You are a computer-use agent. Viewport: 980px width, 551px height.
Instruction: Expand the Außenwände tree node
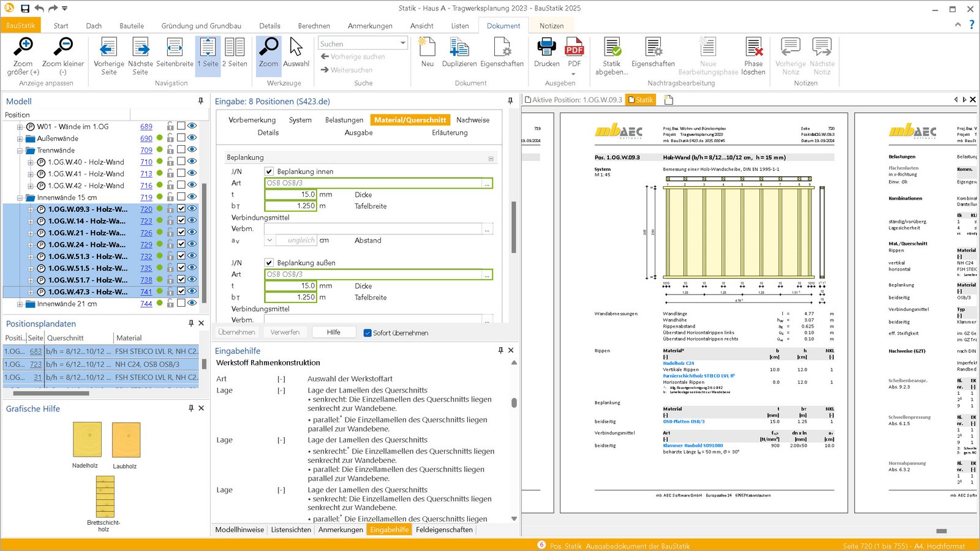click(x=20, y=139)
